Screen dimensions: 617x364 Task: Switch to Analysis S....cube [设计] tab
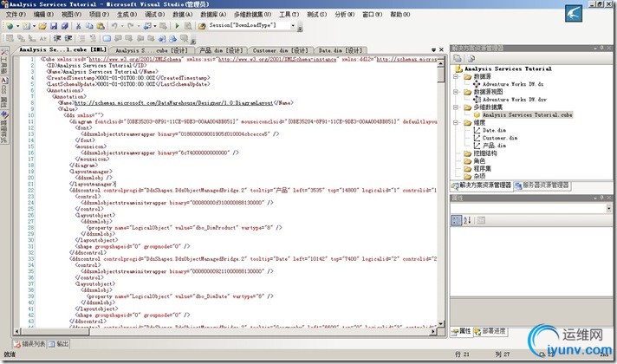click(151, 50)
